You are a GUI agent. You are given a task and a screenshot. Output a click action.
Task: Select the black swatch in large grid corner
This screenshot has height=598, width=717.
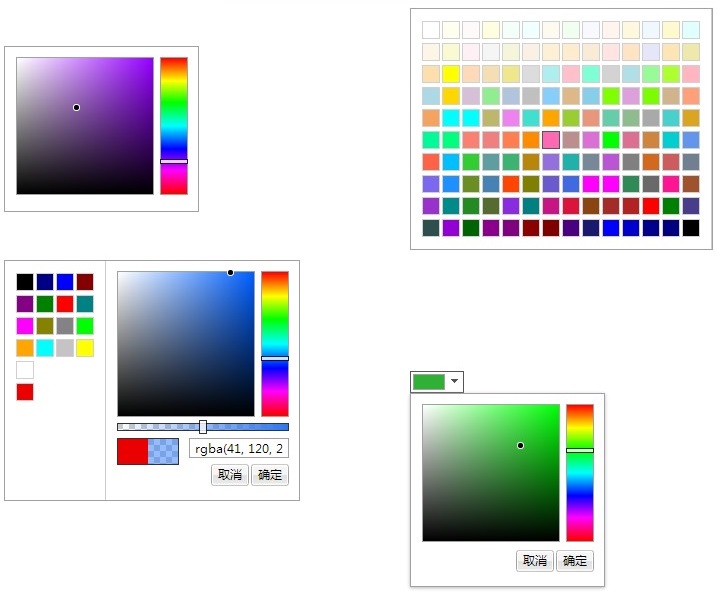click(x=691, y=228)
